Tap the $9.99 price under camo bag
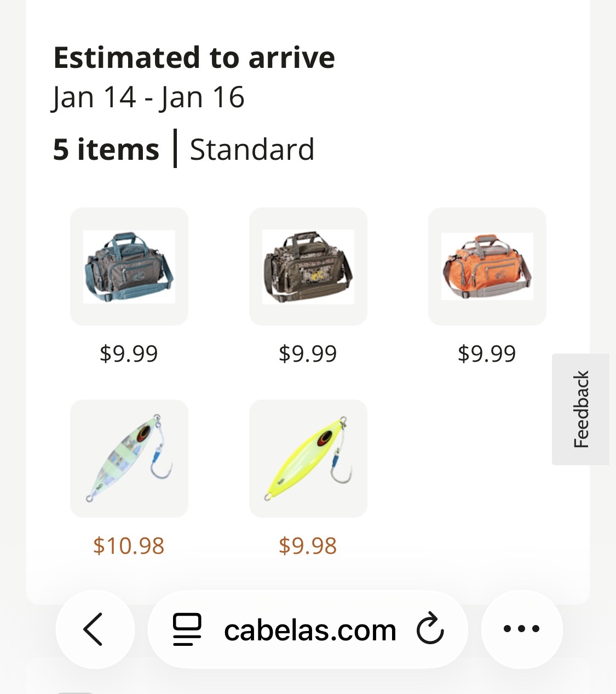Screen dimensions: 616x694 (x=308, y=354)
